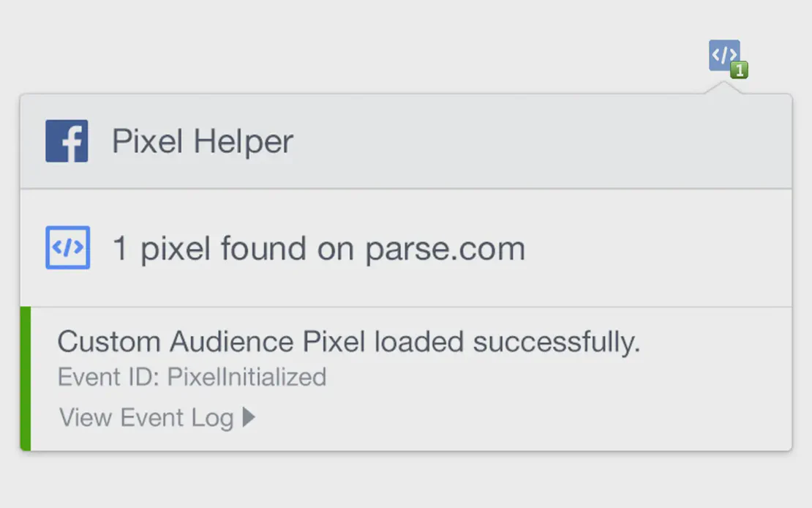Click the green success status stripe
The height and width of the screenshot is (508, 812).
coord(26,378)
